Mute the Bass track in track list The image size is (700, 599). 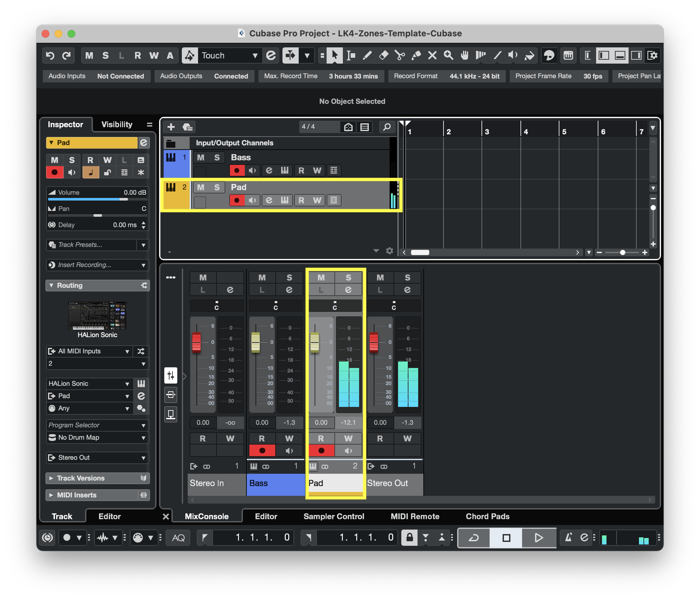coord(201,157)
